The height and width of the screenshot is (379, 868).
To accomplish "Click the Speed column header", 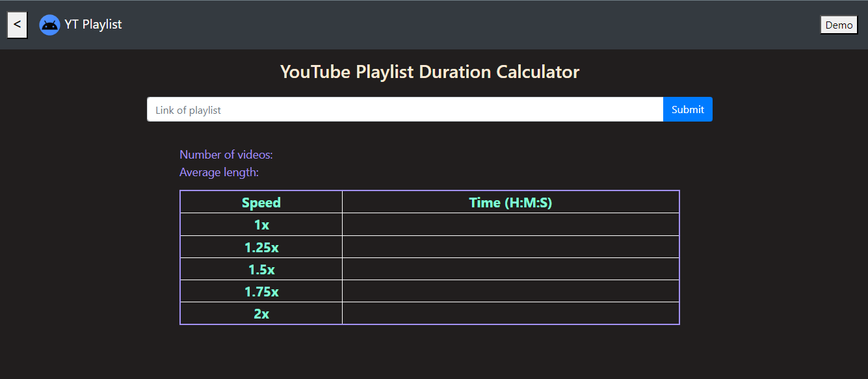I will 261,202.
